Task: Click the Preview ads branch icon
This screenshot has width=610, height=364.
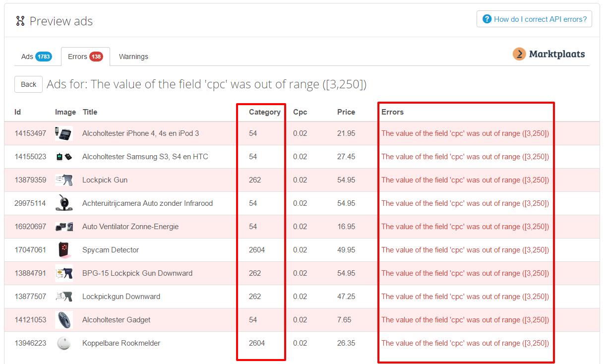Action: 20,21
